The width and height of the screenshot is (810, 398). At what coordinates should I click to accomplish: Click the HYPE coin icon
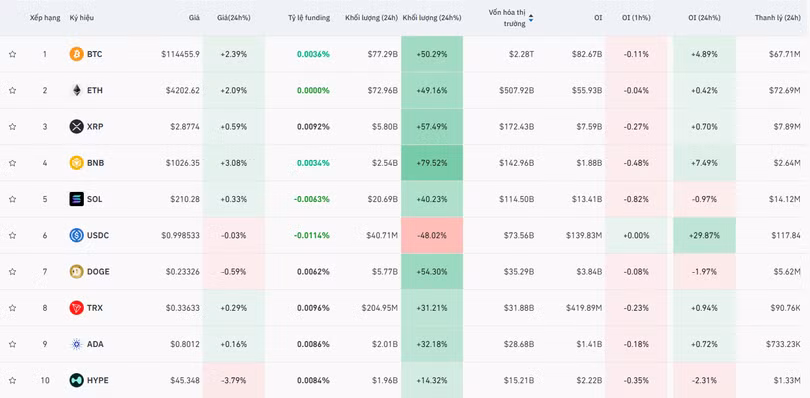pyautogui.click(x=76, y=380)
